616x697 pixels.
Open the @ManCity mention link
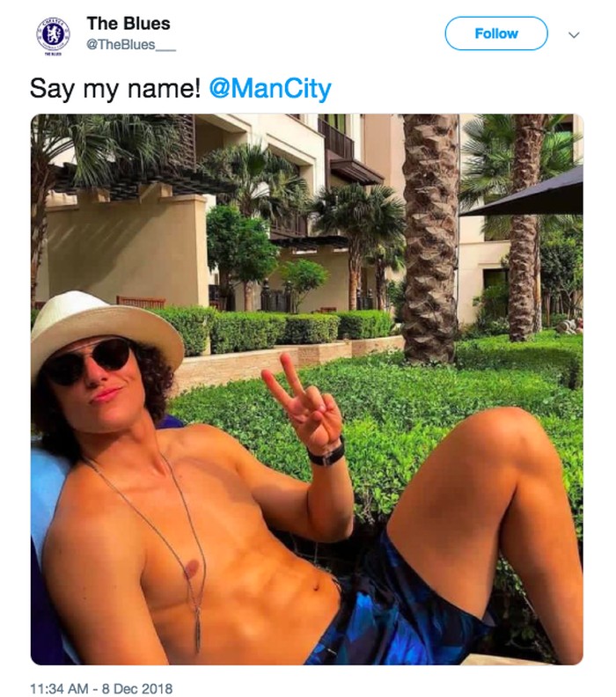[270, 89]
